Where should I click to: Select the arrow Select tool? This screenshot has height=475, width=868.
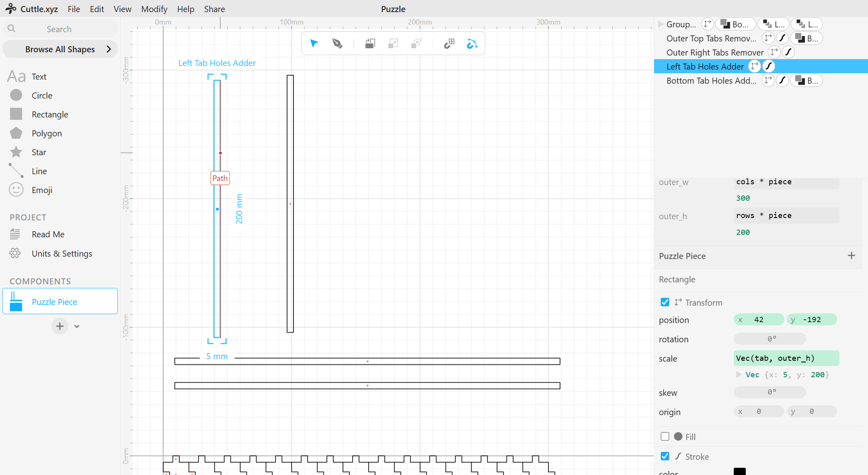(x=314, y=43)
